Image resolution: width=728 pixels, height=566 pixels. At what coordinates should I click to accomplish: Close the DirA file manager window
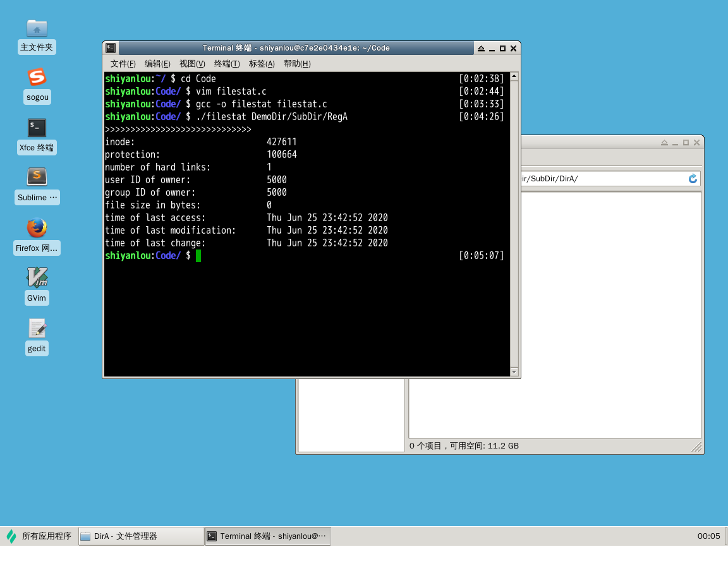point(696,142)
